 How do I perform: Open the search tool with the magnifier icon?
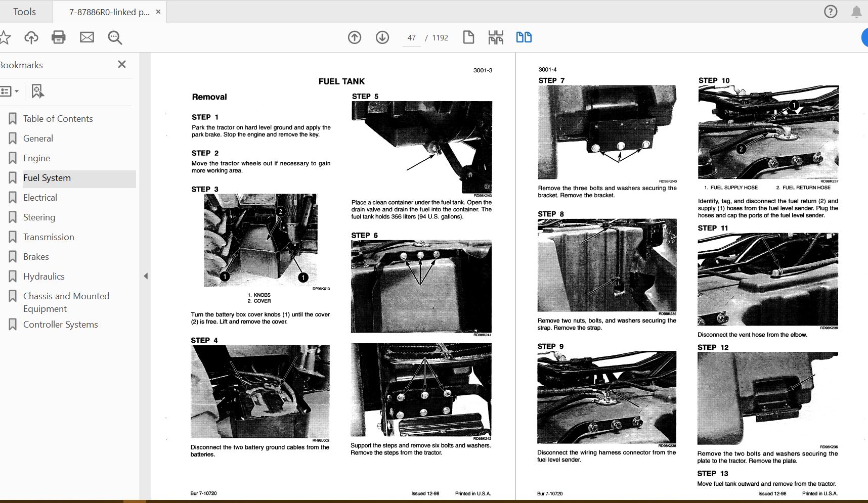point(115,37)
